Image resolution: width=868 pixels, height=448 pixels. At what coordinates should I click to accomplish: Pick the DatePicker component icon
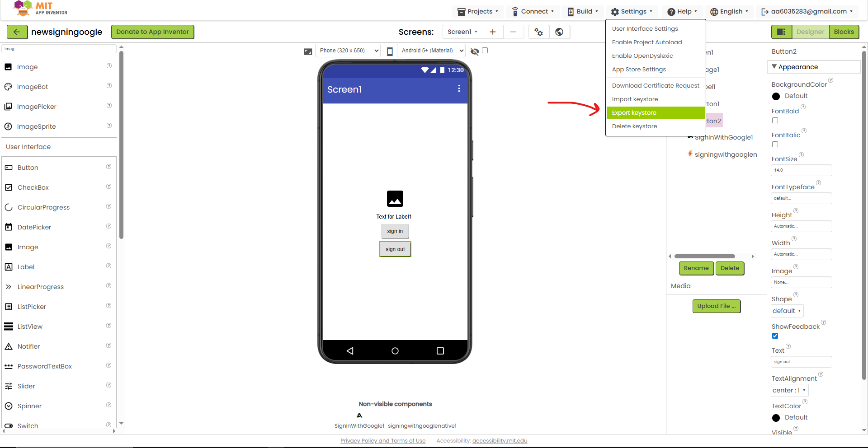pyautogui.click(x=9, y=227)
